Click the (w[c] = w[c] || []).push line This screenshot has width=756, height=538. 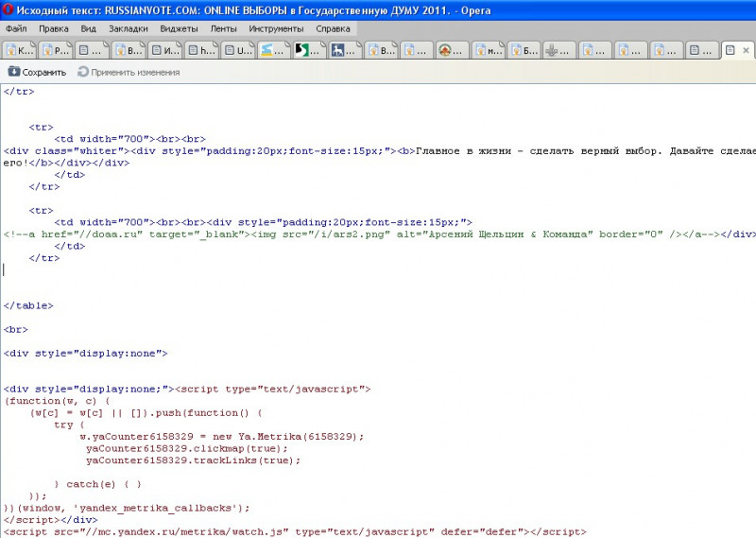146,413
